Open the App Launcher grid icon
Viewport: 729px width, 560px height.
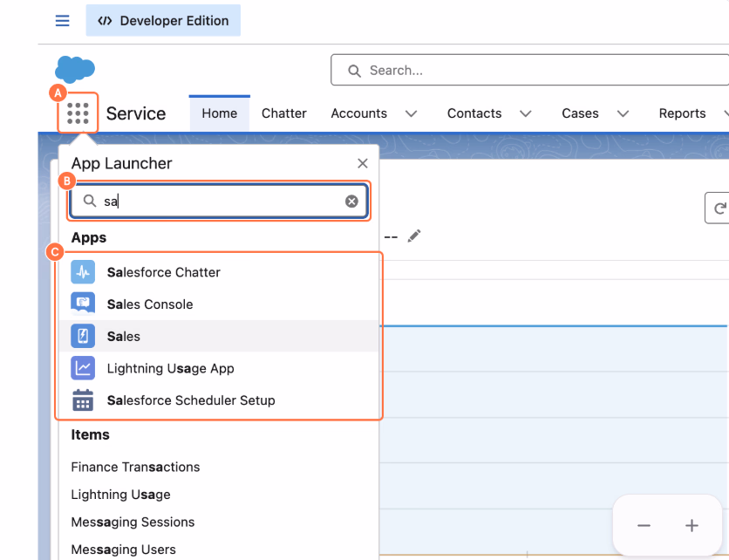[x=78, y=113]
